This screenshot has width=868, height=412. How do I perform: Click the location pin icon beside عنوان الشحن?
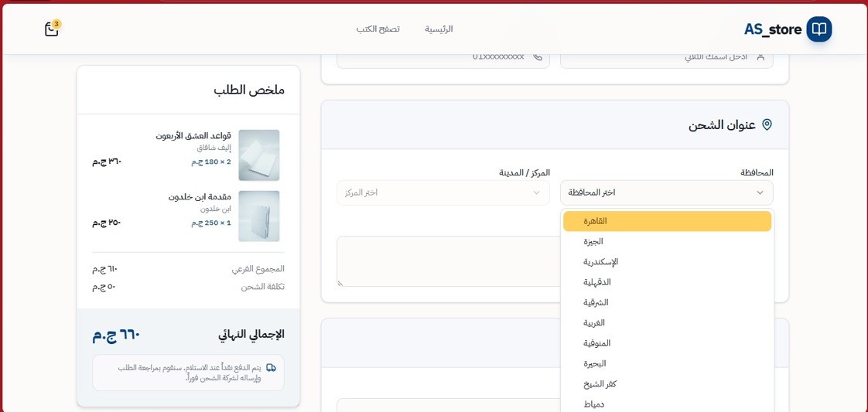[x=767, y=125]
